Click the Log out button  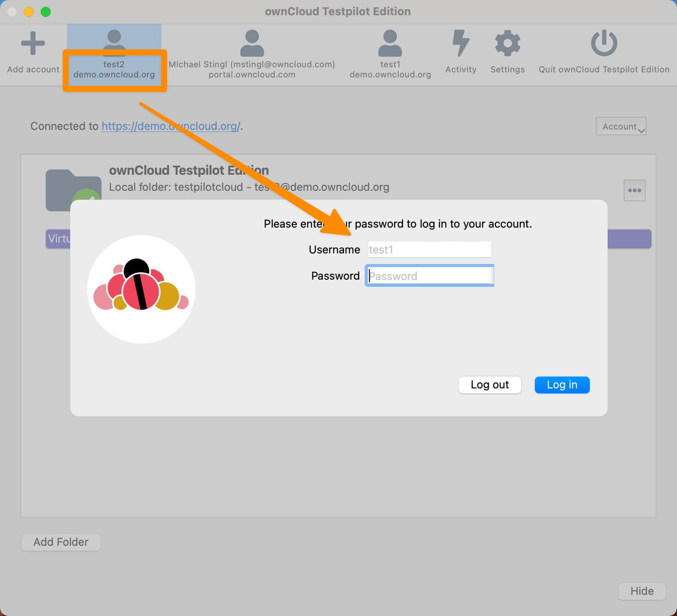coord(490,385)
